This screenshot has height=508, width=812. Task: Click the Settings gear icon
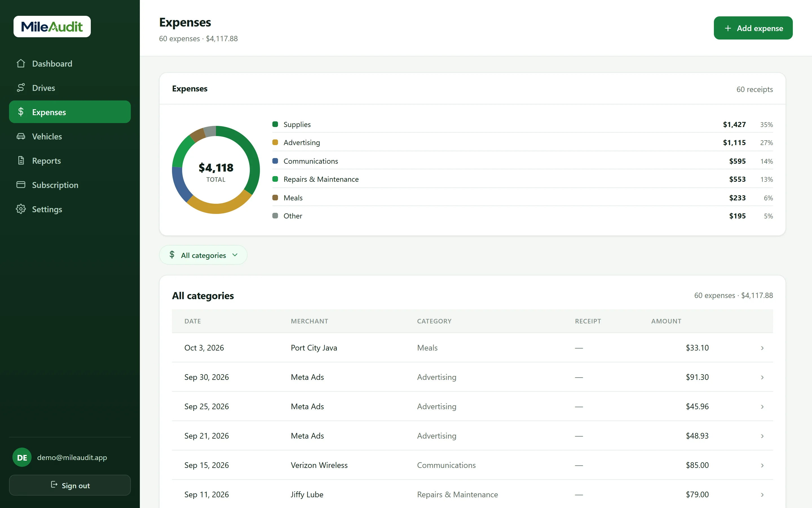(x=21, y=209)
